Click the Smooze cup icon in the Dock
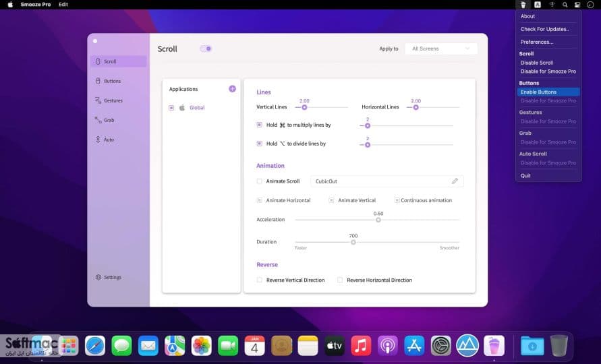The height and width of the screenshot is (364, 601). coord(494,346)
